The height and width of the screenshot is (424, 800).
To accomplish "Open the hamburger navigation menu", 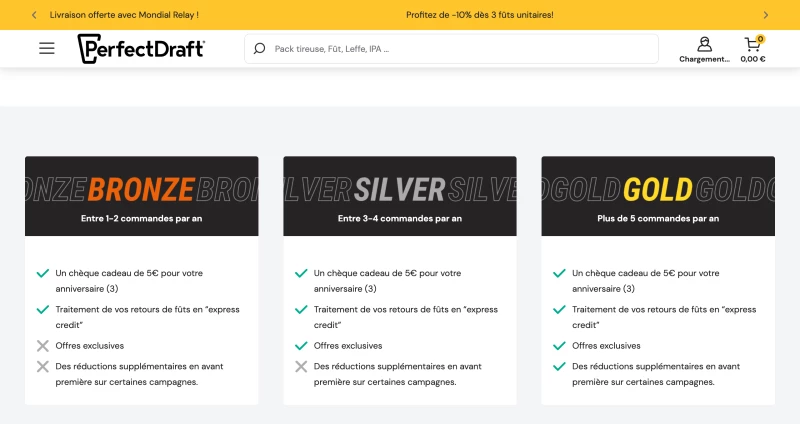I will [x=47, y=48].
